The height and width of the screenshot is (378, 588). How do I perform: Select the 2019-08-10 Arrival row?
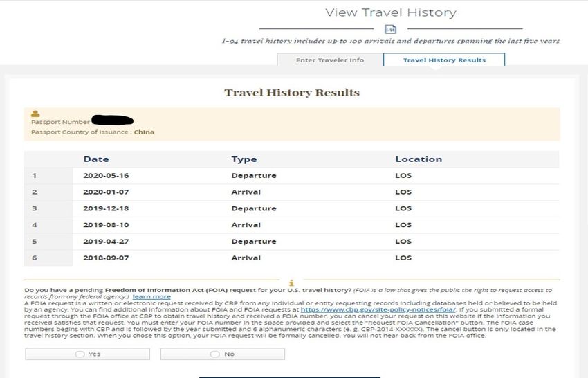[291, 225]
